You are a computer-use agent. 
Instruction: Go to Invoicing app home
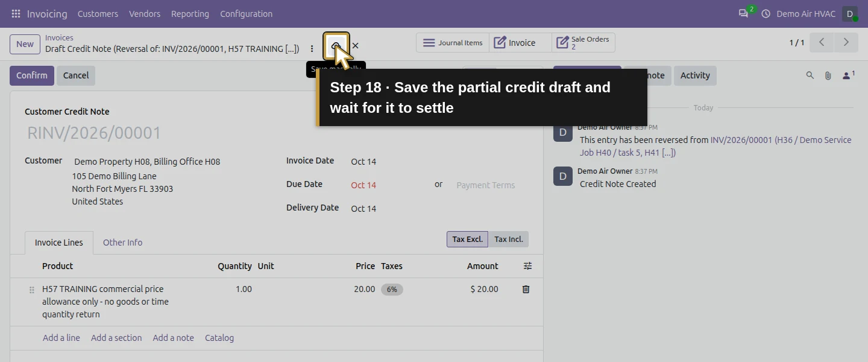click(x=47, y=13)
